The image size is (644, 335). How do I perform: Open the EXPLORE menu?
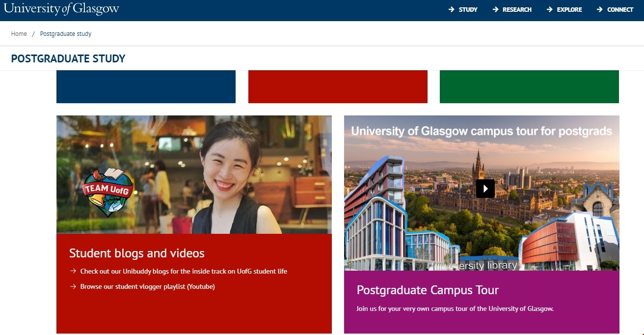click(568, 9)
